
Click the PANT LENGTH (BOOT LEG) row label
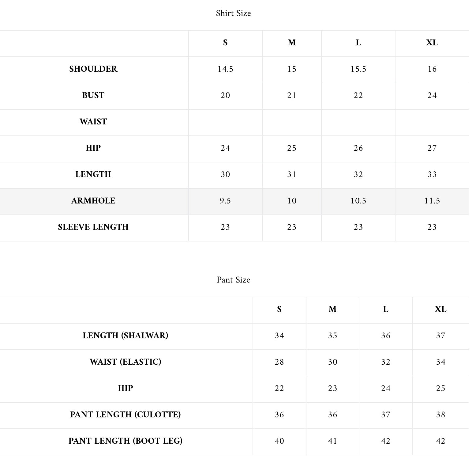point(125,441)
